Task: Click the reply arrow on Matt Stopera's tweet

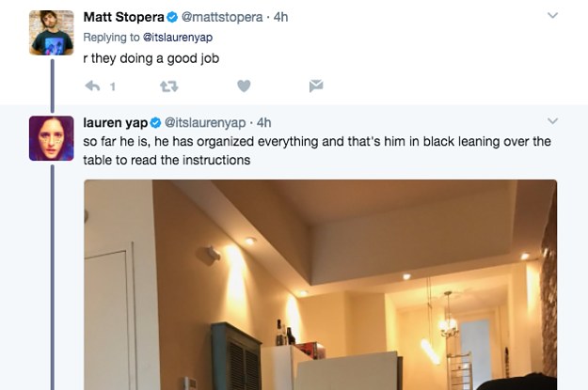Action: 92,86
